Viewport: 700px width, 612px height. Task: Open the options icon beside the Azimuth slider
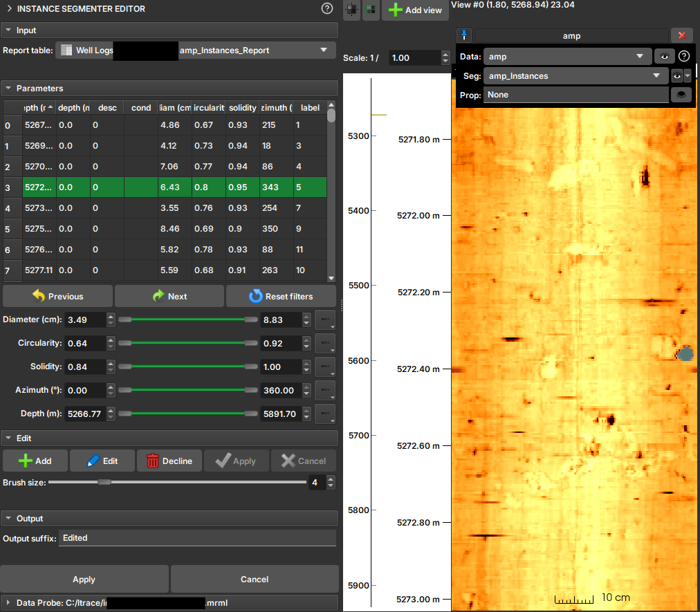(324, 390)
